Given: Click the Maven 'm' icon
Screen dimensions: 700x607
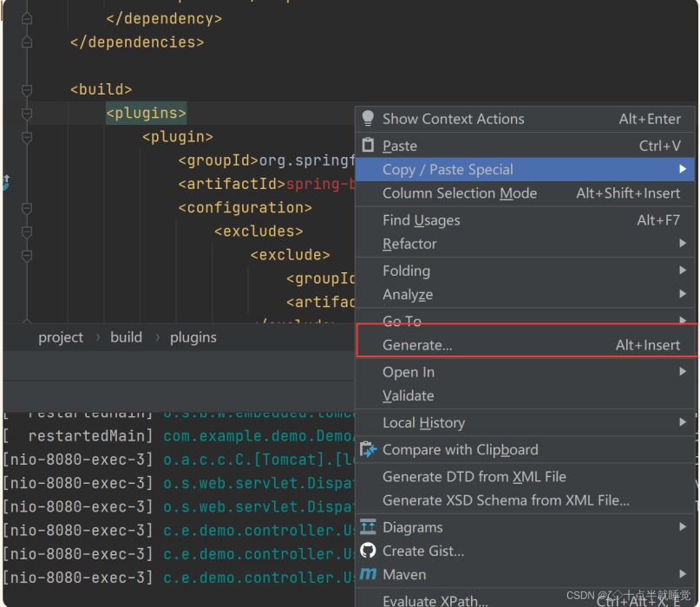Looking at the screenshot, I should (368, 573).
